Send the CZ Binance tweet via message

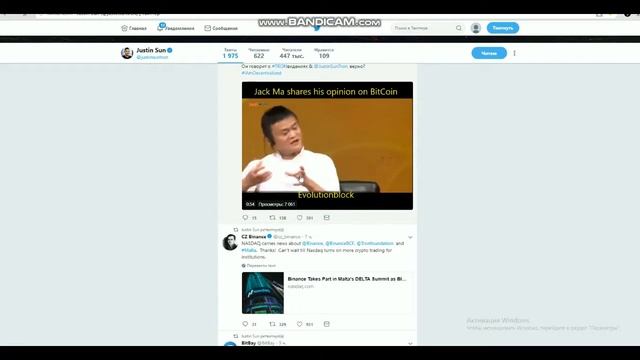click(x=327, y=324)
